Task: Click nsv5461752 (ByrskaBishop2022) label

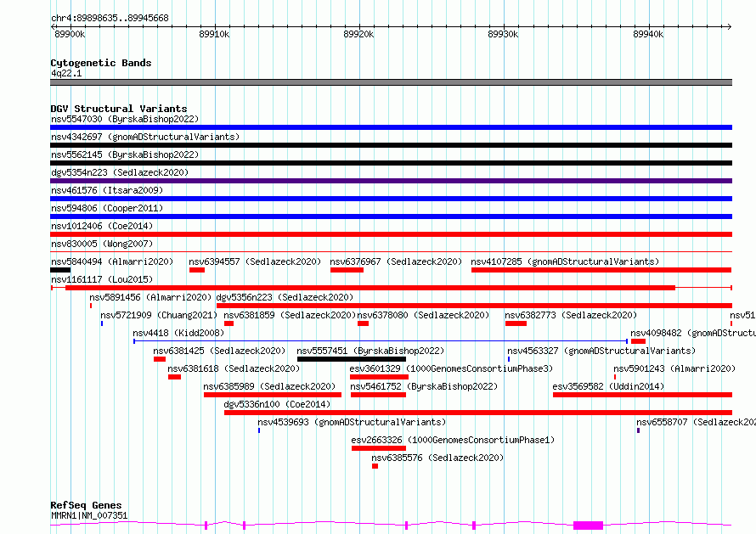Action: tap(424, 386)
